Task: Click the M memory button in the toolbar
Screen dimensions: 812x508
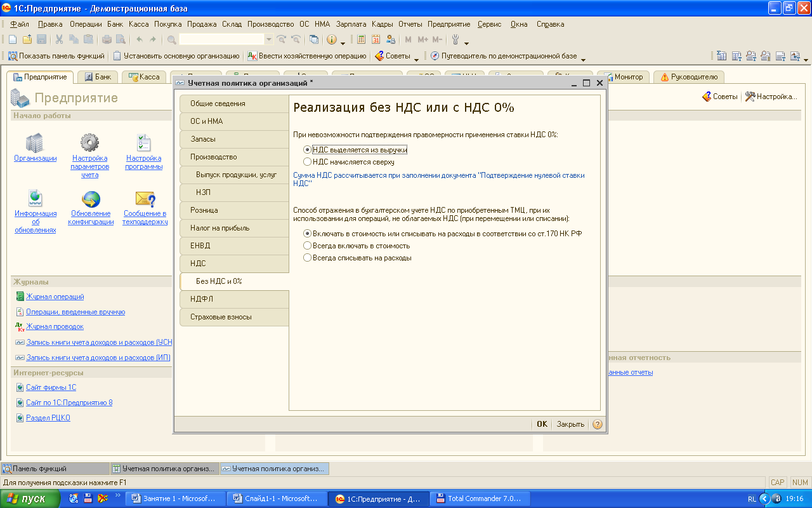Action: [408, 39]
